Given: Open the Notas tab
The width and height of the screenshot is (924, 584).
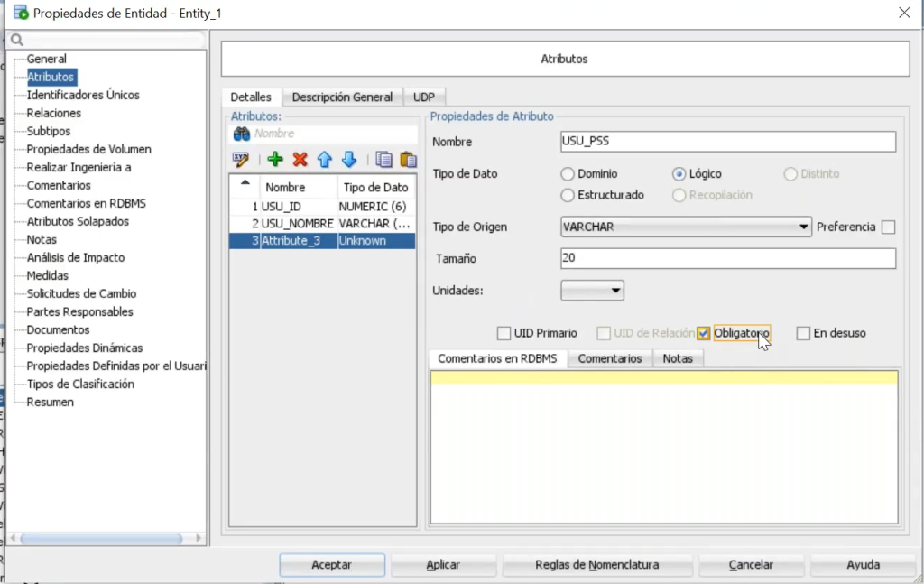Looking at the screenshot, I should [x=678, y=358].
